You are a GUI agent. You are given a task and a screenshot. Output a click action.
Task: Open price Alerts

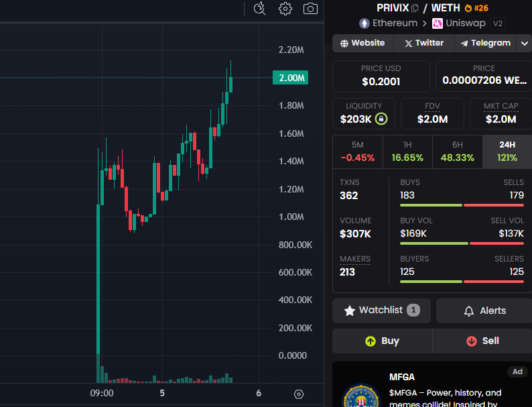tap(484, 310)
